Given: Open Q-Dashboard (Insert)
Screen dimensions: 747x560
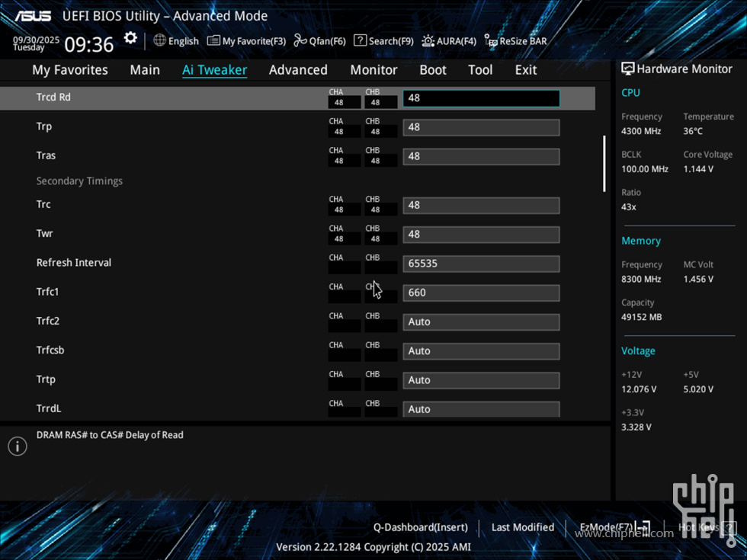Looking at the screenshot, I should coord(420,527).
